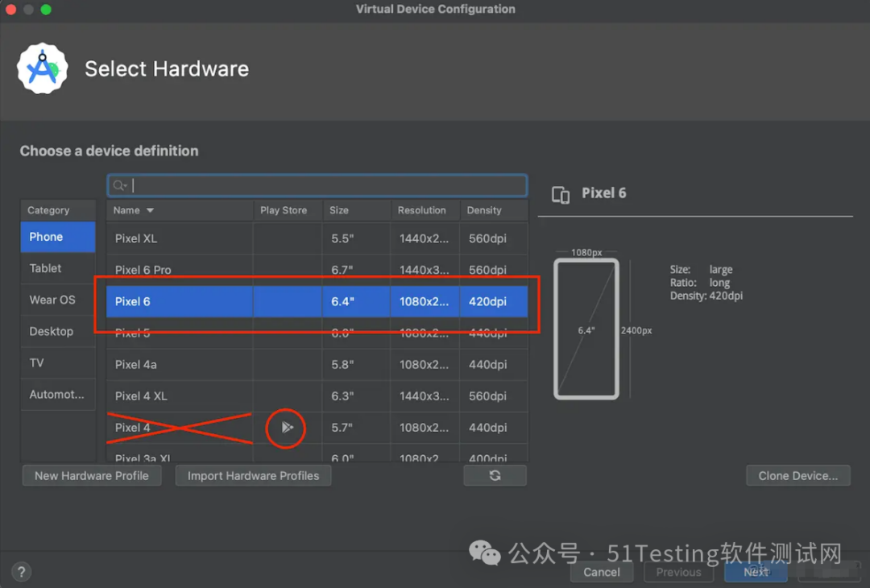Sort by Resolution column header
This screenshot has width=870, height=588.
click(421, 210)
